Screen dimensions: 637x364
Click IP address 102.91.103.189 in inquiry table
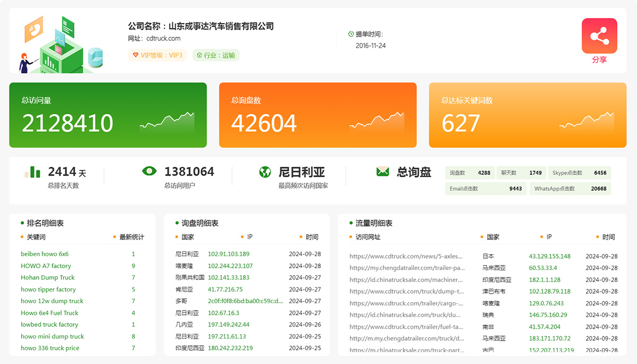point(228,254)
